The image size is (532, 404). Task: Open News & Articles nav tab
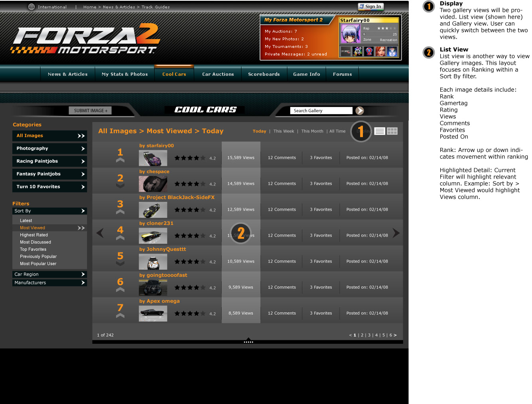click(68, 74)
